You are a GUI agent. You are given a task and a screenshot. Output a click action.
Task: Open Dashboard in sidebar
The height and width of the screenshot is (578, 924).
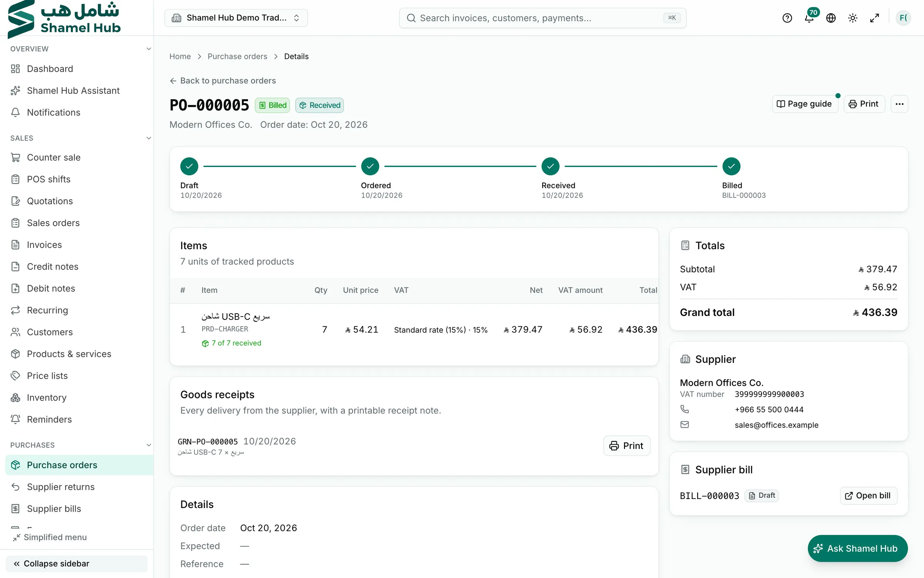coord(79,69)
